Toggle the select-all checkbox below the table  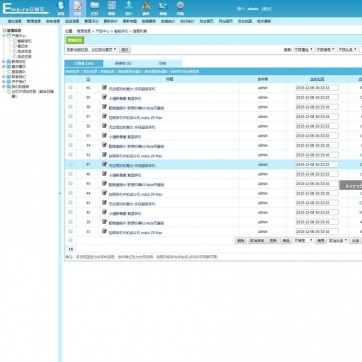coord(70,240)
